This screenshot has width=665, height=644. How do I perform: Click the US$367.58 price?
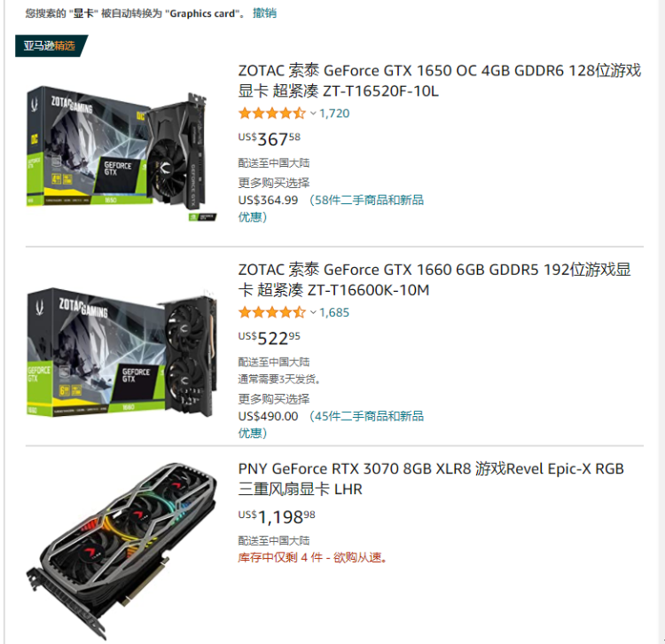pos(270,138)
